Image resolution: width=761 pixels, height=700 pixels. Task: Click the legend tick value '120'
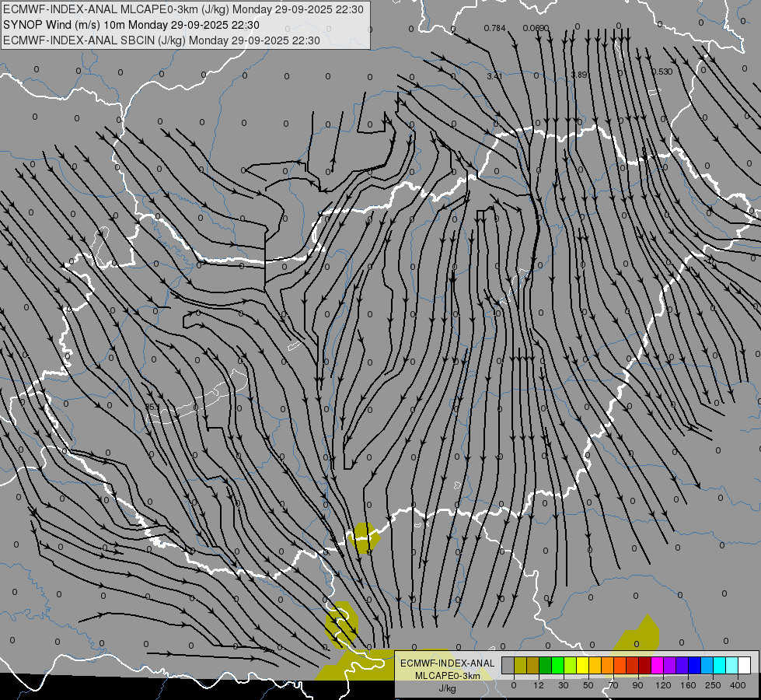663,685
